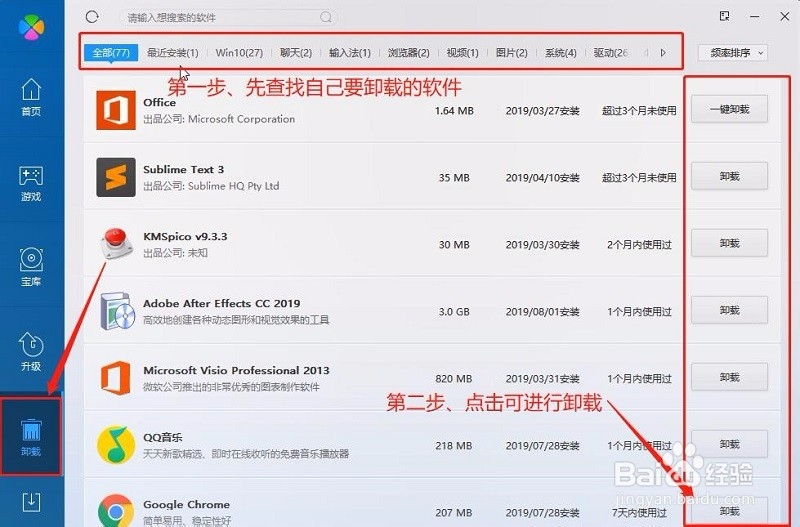This screenshot has height=527, width=800.
Task: Show more category tabs with right arrow
Action: coord(663,53)
